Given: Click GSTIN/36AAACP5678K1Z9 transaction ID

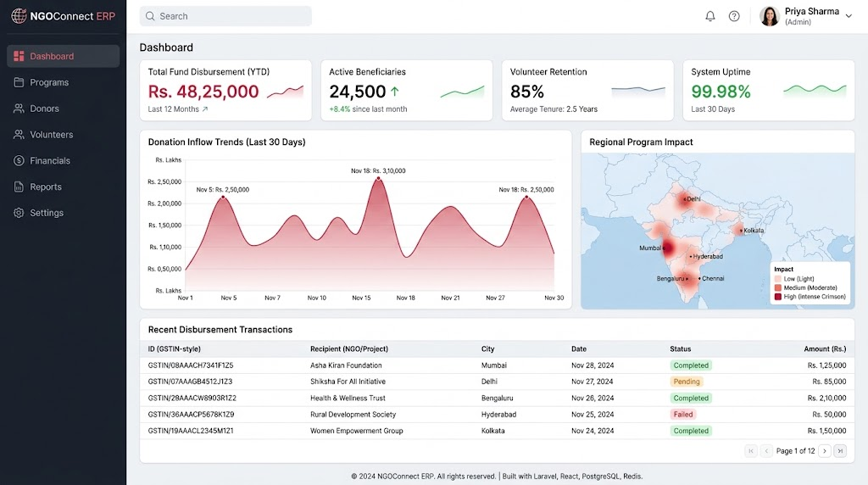Looking at the screenshot, I should pos(191,414).
